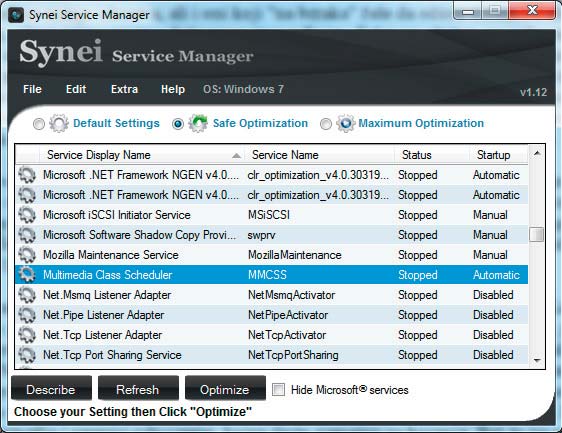Minimize the Synei Service Manager window
Screen dimensions: 562x433
(468, 11)
